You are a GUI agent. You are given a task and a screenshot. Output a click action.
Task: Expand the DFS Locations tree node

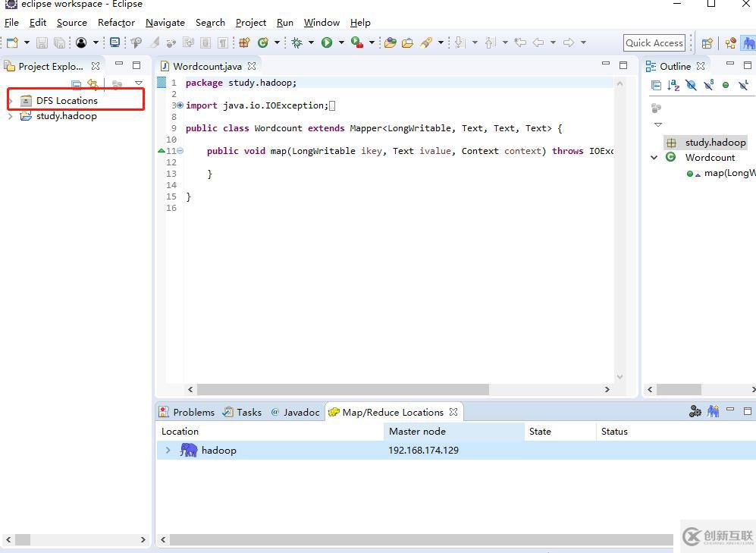tap(10, 100)
